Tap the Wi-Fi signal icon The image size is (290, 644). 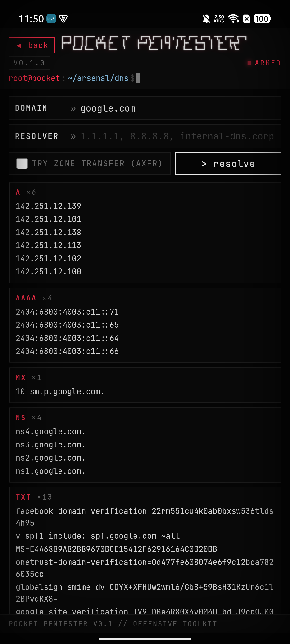click(x=233, y=19)
